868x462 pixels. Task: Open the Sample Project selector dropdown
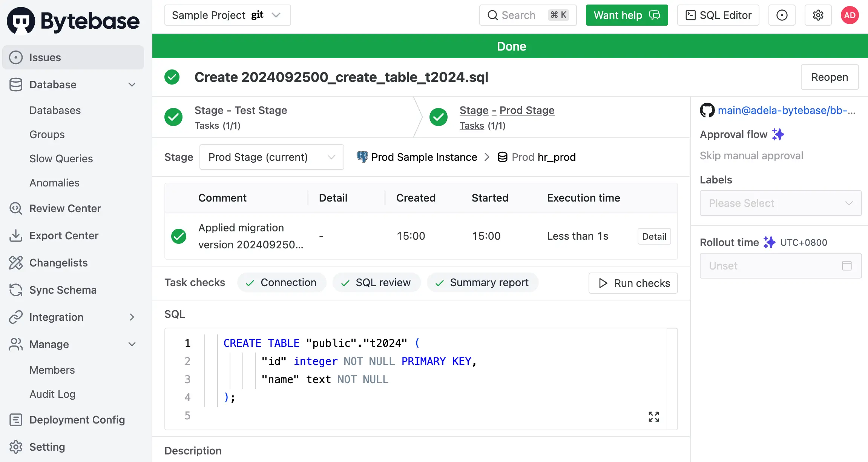(x=227, y=15)
